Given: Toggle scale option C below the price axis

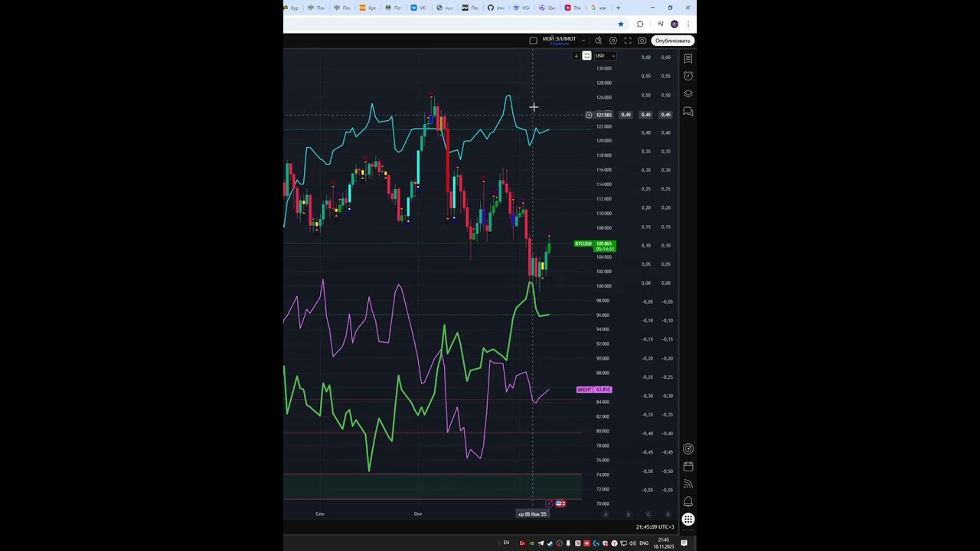Looking at the screenshot, I should (648, 514).
